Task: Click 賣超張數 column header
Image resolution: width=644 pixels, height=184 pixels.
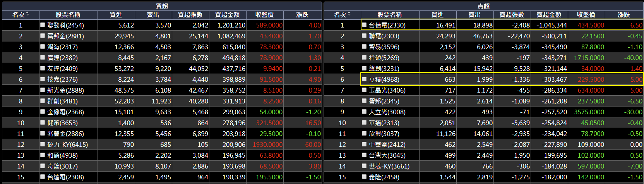Action: click(512, 15)
